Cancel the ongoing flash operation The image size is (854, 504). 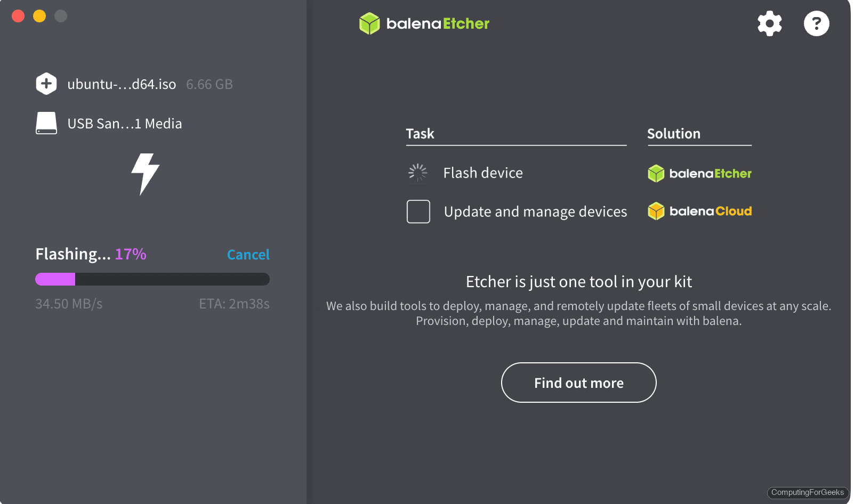tap(248, 255)
